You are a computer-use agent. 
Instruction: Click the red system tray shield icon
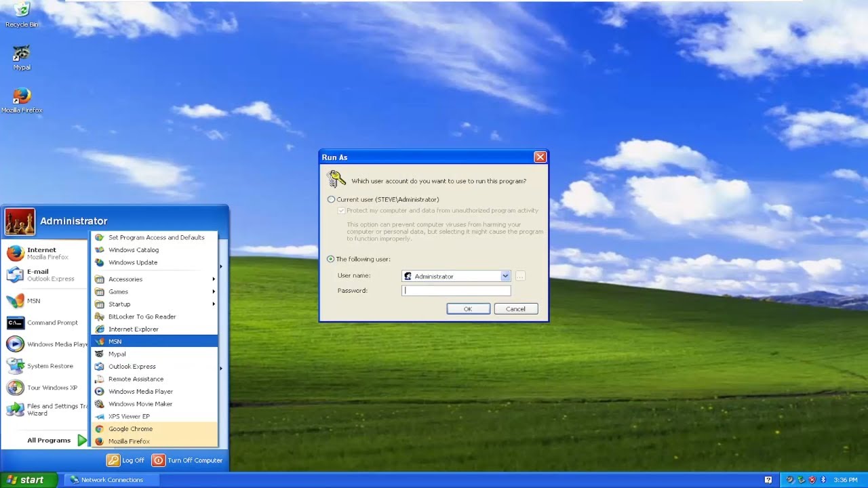[x=812, y=480]
